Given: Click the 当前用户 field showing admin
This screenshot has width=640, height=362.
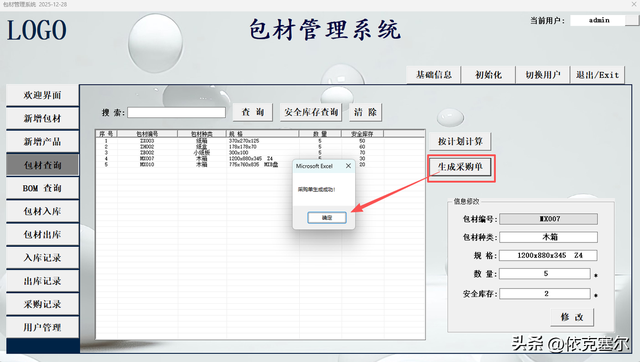Looking at the screenshot, I should [599, 20].
